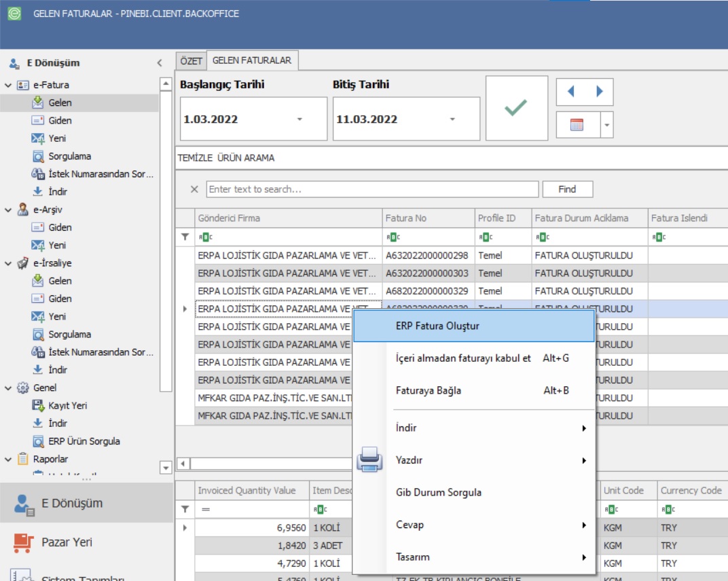Viewport: 728px width, 581px height.
Task: Open the Başlangıç Tarihi date dropdown
Action: tap(299, 119)
